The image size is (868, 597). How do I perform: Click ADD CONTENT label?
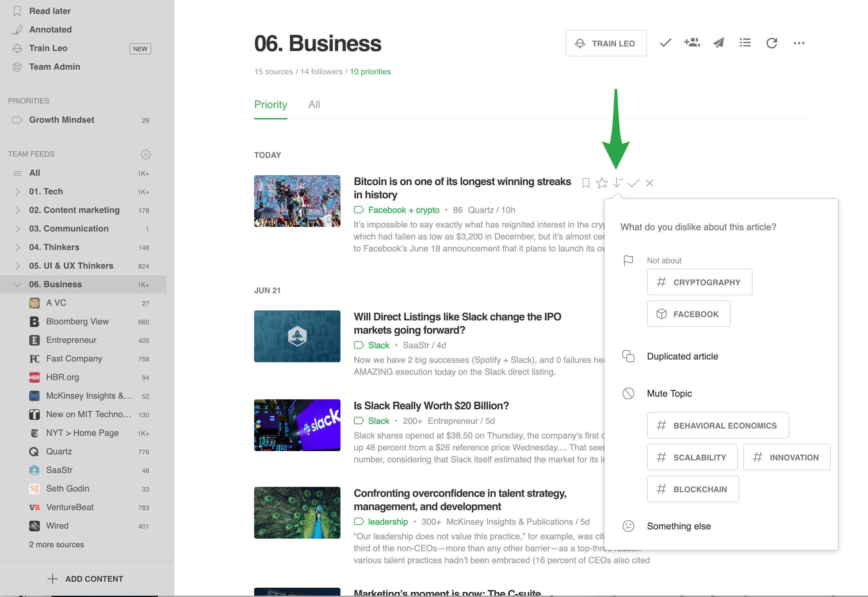click(x=94, y=579)
